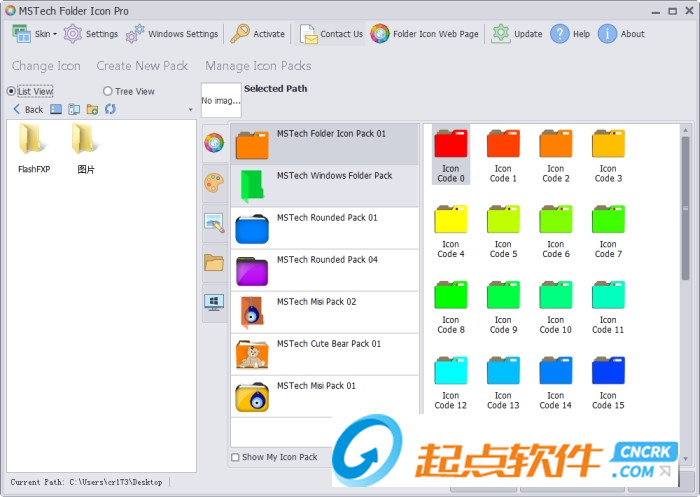Choose folder Icon Code 13
This screenshot has width=700, height=497.
503,382
